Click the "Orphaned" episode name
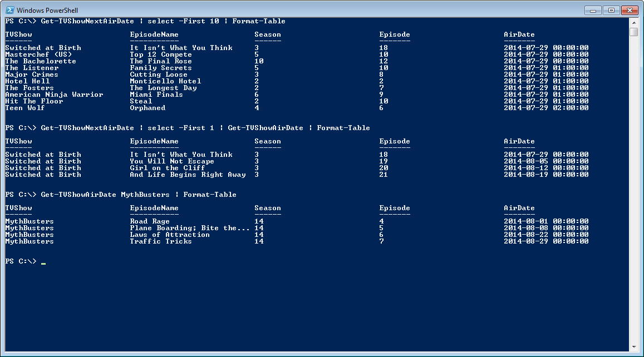Image resolution: width=644 pixels, height=357 pixels. [148, 108]
